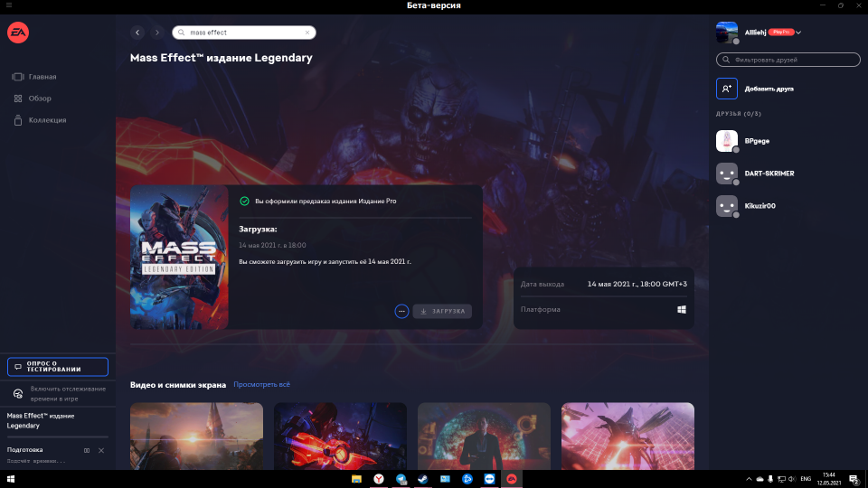Open the taskbar clock 15:44
This screenshot has height=488, width=868.
tap(829, 479)
